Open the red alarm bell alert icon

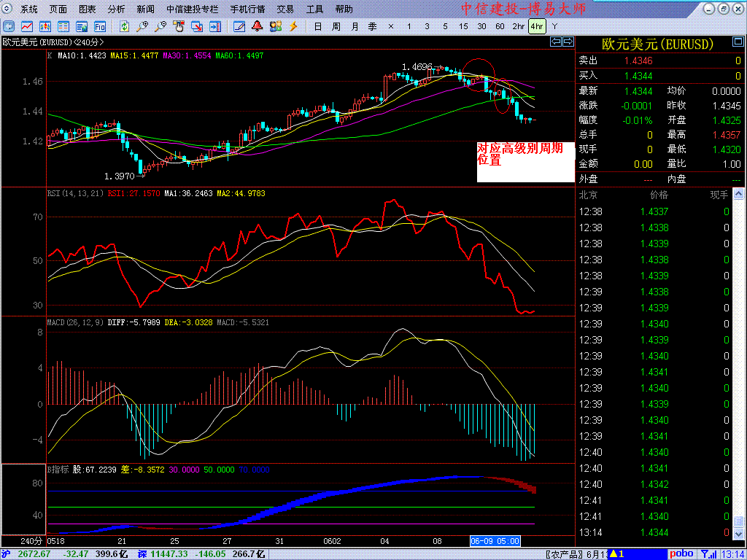(258, 26)
